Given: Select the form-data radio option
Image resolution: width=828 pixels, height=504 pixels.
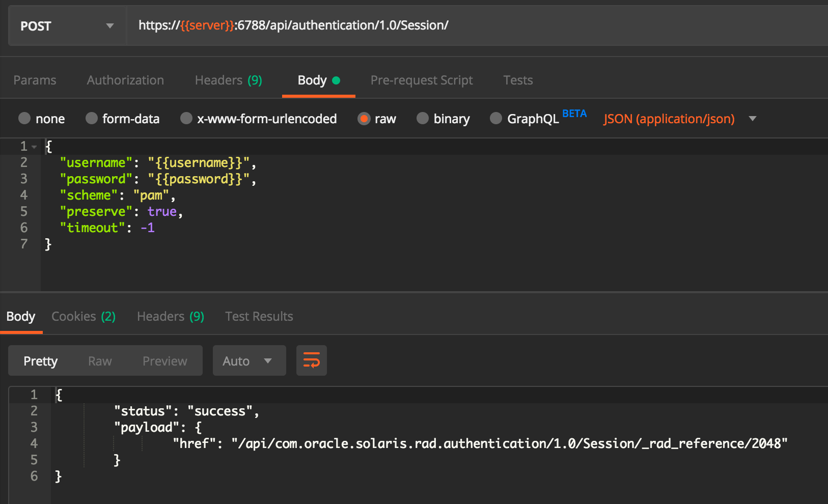Looking at the screenshot, I should coord(92,119).
